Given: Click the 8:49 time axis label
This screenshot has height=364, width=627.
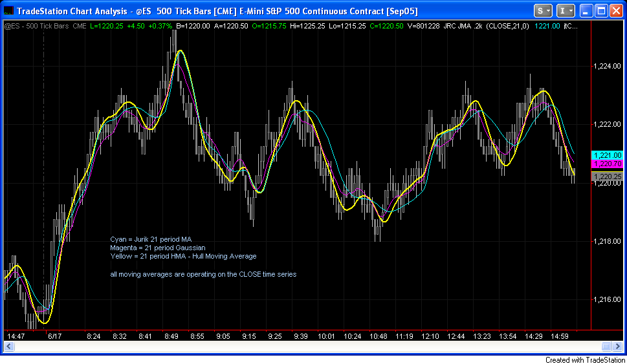Looking at the screenshot, I should 171,336.
